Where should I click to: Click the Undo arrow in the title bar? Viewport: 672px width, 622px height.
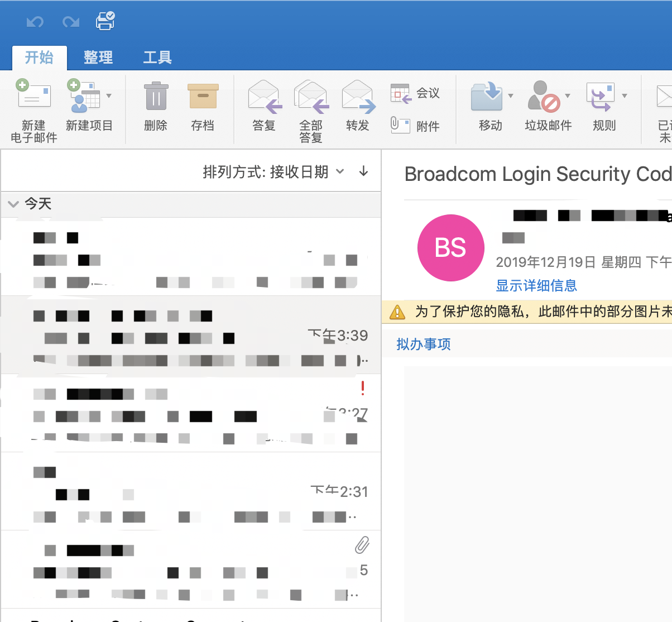[35, 22]
